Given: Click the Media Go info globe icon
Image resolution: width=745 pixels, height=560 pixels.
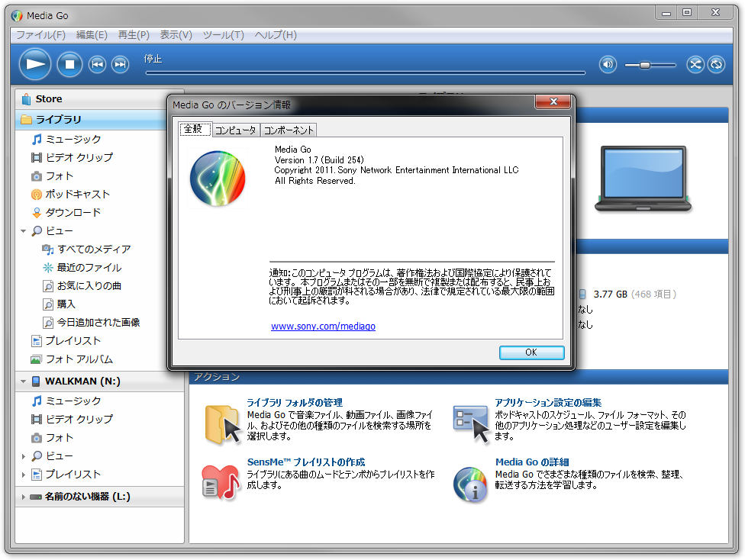Looking at the screenshot, I should point(470,485).
